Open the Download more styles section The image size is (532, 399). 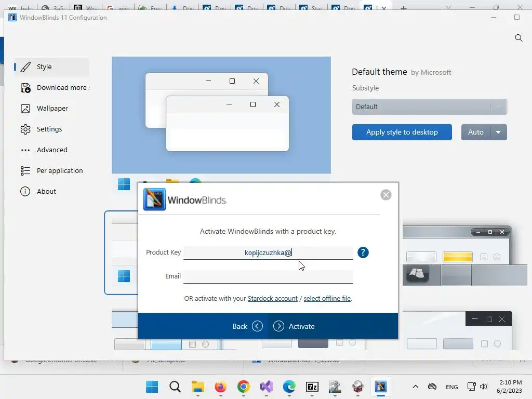pos(51,87)
